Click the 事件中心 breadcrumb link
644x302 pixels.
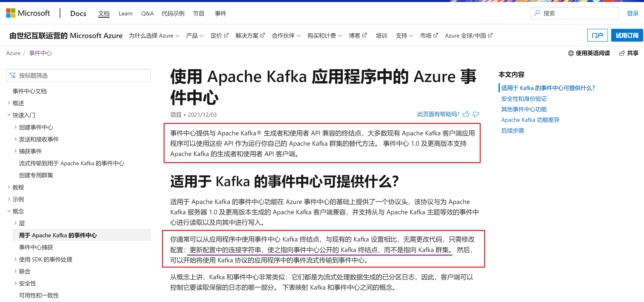coord(40,53)
